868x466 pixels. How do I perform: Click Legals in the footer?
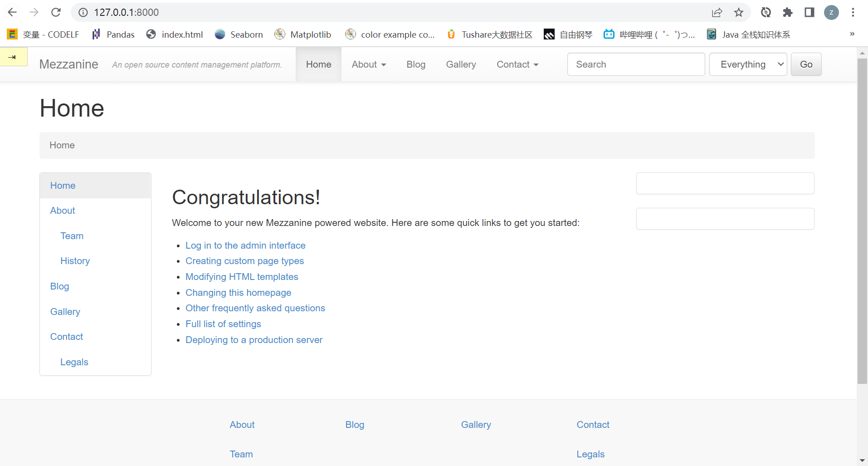coord(590,454)
